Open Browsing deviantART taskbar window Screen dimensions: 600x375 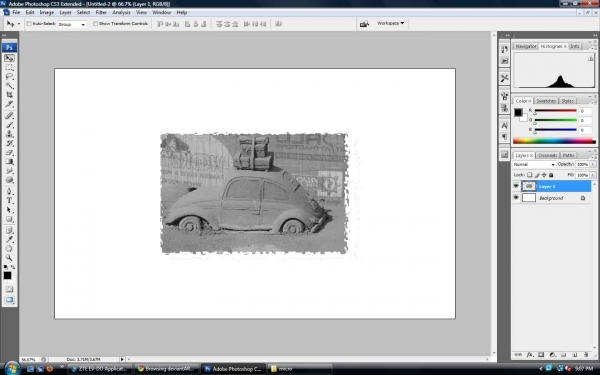167,369
